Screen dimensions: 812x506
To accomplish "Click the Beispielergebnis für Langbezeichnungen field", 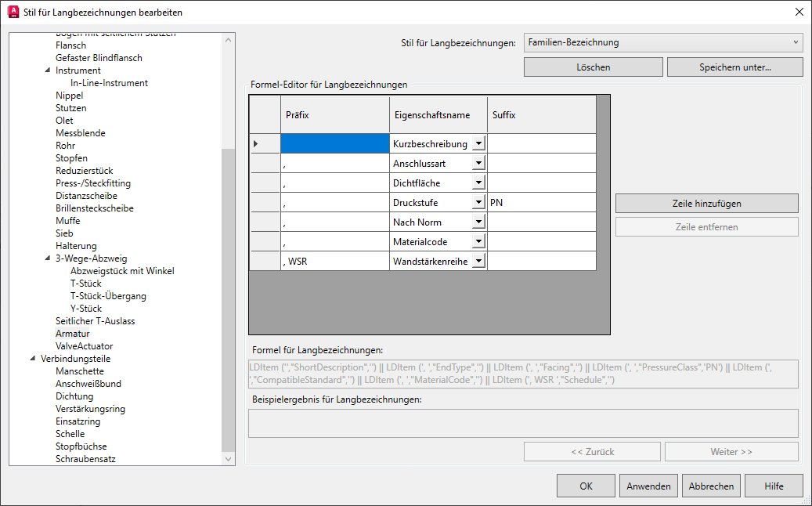I will 523,423.
